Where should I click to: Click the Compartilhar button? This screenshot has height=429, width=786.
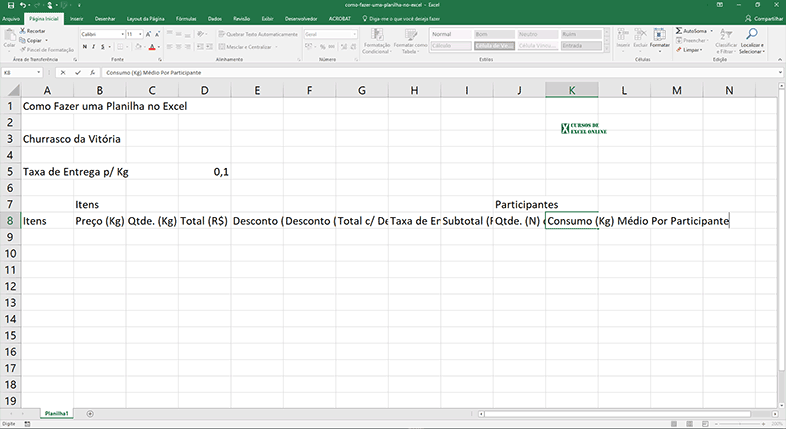point(764,19)
